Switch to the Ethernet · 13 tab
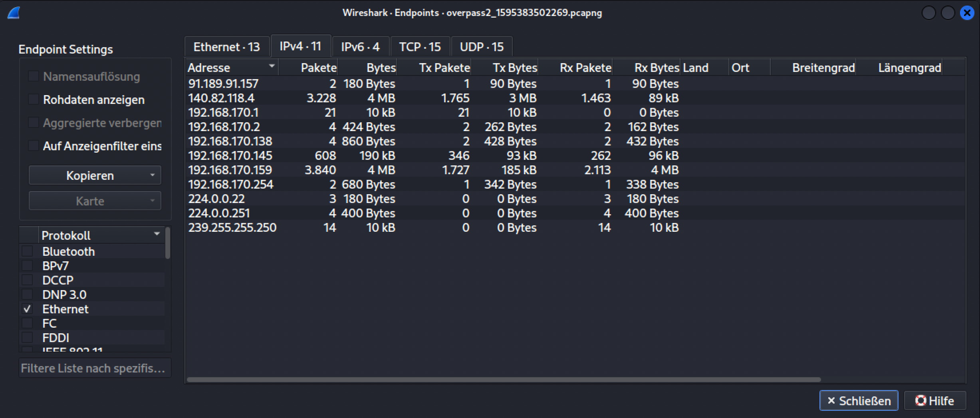 tap(227, 47)
